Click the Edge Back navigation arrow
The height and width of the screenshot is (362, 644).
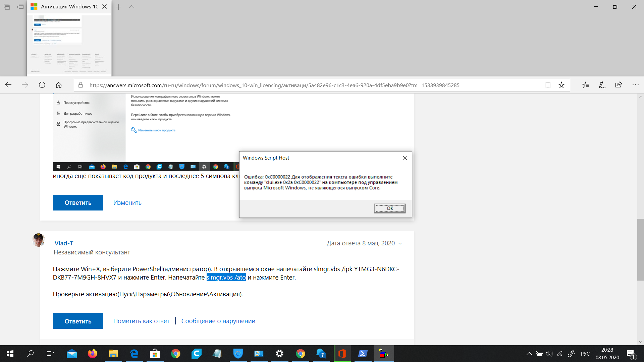click(8, 85)
